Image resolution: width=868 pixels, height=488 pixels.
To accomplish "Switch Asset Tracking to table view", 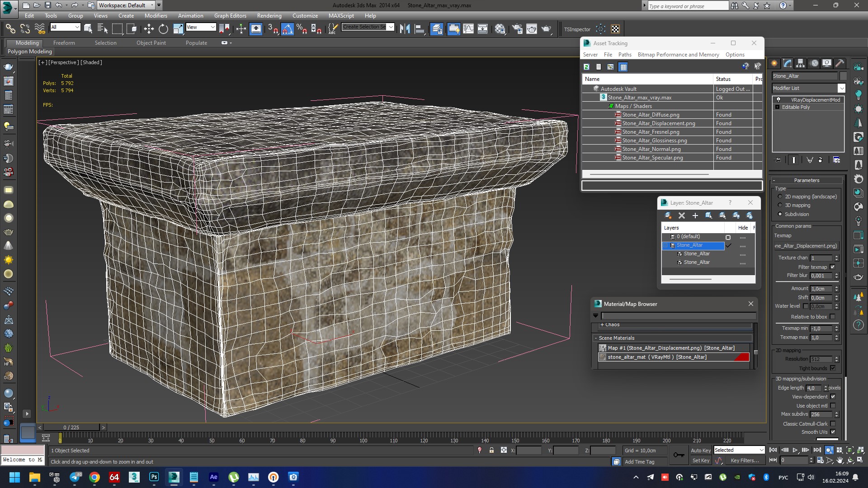I will 623,67.
